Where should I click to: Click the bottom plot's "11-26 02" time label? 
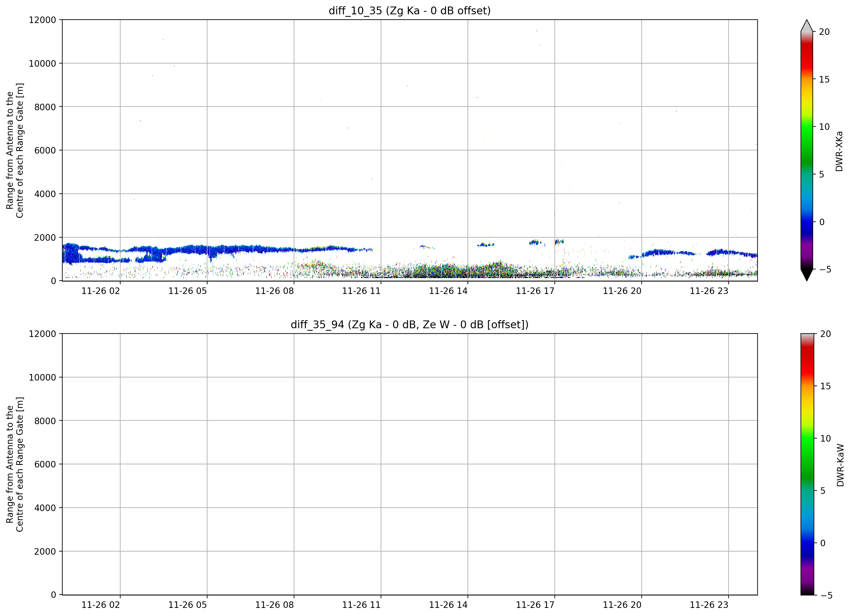pyautogui.click(x=101, y=605)
